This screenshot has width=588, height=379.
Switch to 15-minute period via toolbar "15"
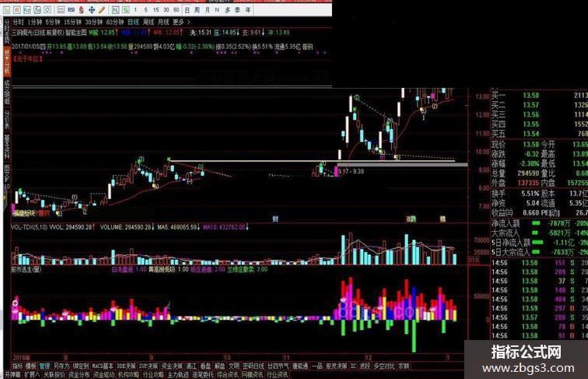click(x=156, y=10)
